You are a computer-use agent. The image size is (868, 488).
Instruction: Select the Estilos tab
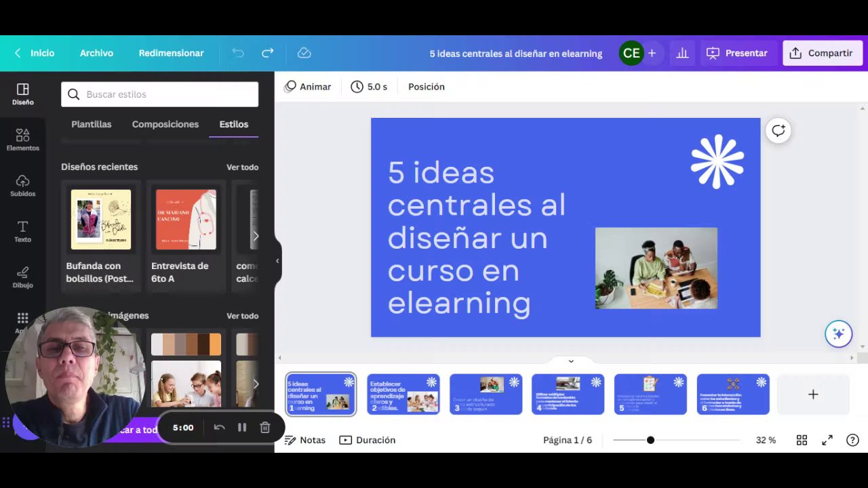click(233, 124)
